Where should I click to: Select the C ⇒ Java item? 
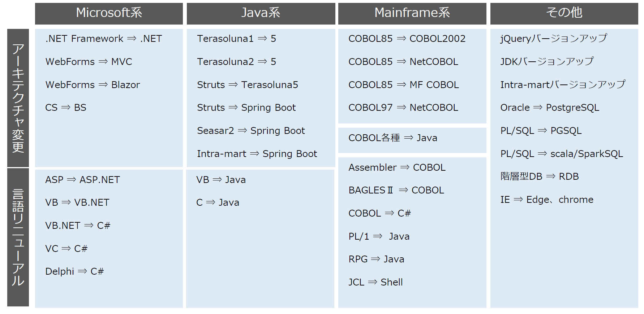[218, 202]
